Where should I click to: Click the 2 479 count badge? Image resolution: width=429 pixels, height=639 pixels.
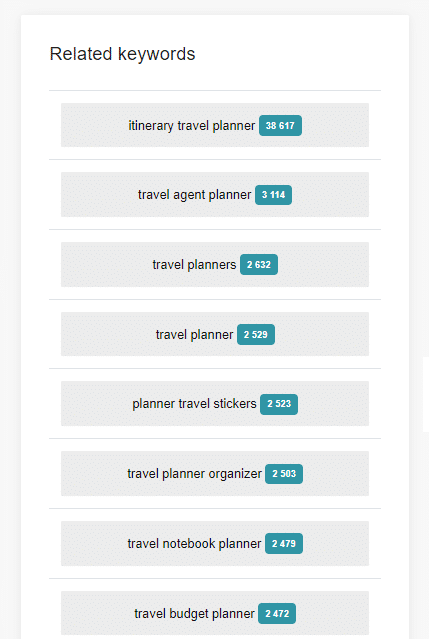284,544
